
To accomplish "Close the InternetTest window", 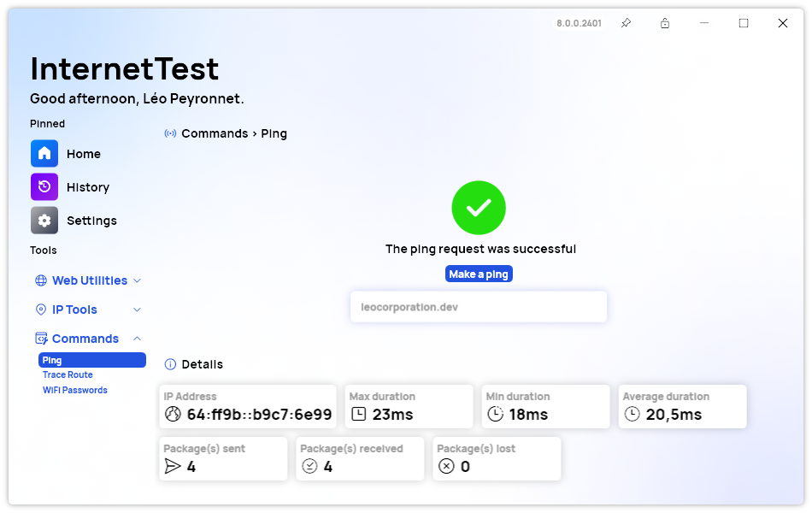I will 783,23.
